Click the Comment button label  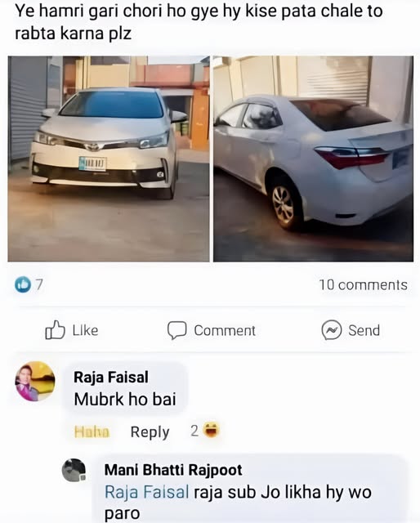[x=225, y=330]
